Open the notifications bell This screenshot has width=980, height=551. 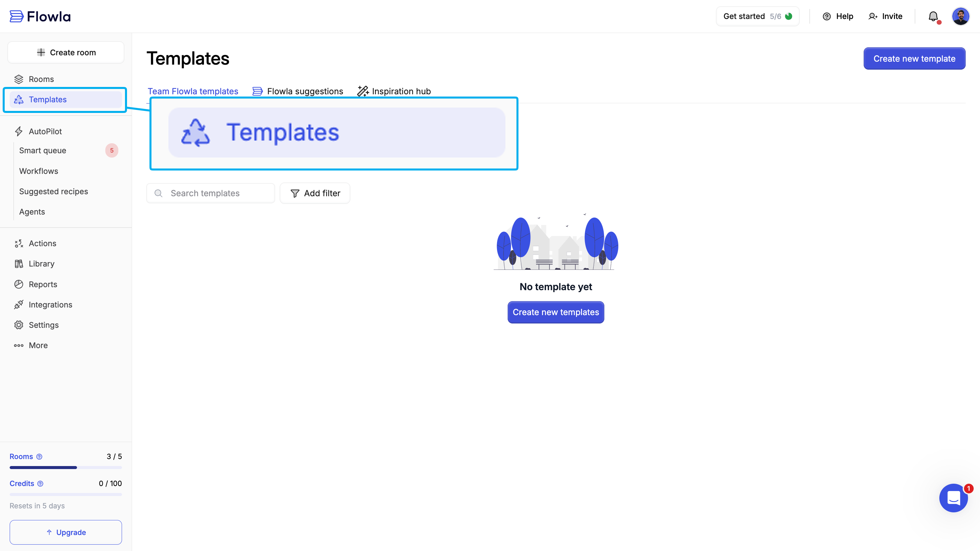click(x=933, y=16)
